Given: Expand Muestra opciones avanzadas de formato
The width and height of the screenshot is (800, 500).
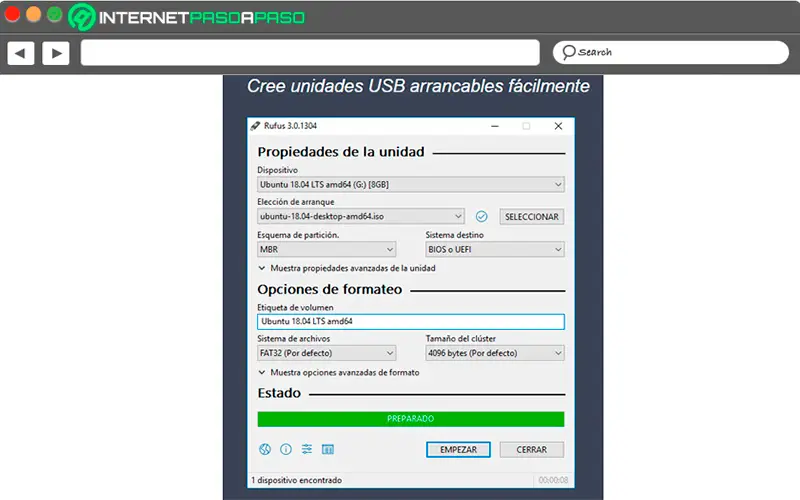Looking at the screenshot, I should click(339, 372).
